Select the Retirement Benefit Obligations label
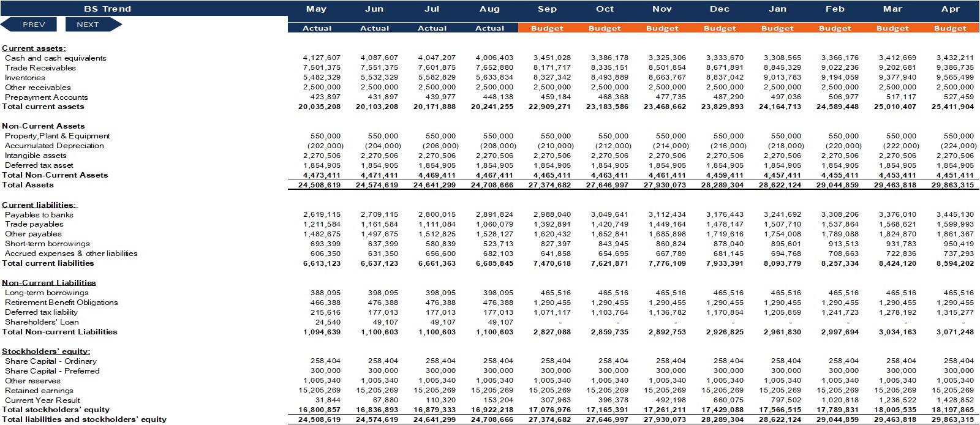This screenshot has width=980, height=425. (x=61, y=302)
